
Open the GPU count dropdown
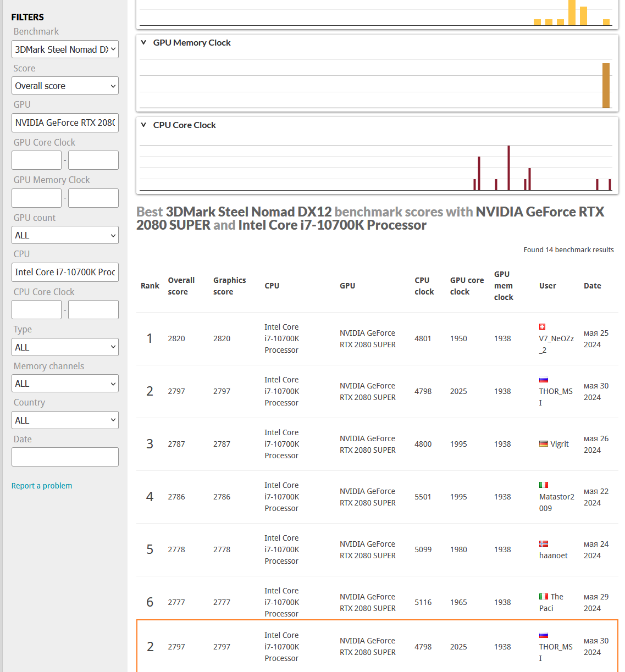click(x=65, y=235)
